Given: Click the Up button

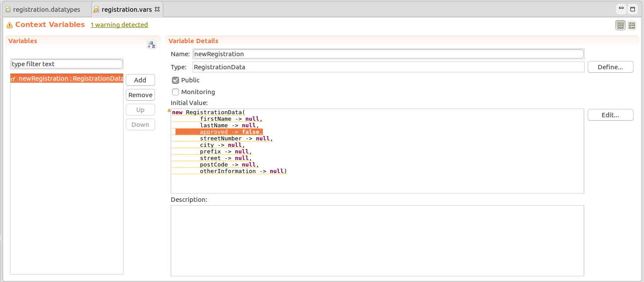Looking at the screenshot, I should 140,110.
